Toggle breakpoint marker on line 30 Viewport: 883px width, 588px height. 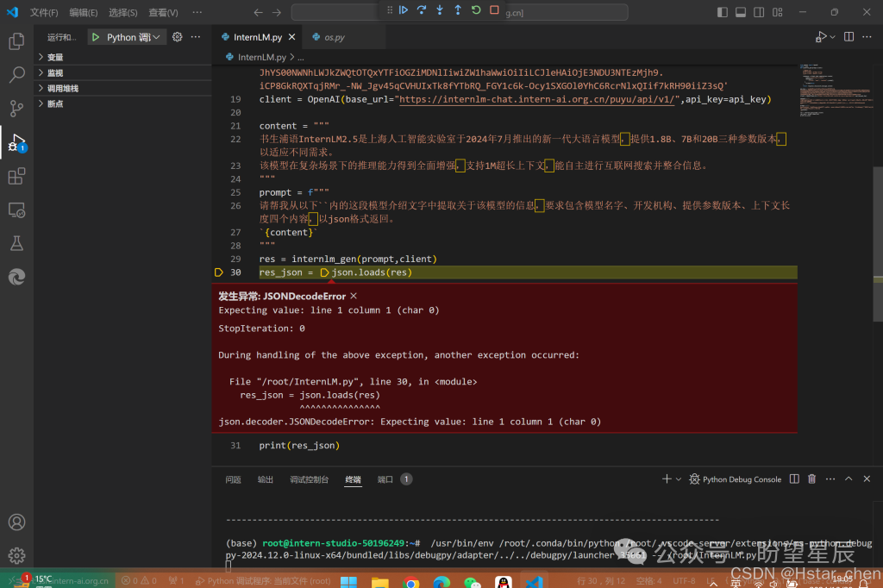click(x=219, y=272)
